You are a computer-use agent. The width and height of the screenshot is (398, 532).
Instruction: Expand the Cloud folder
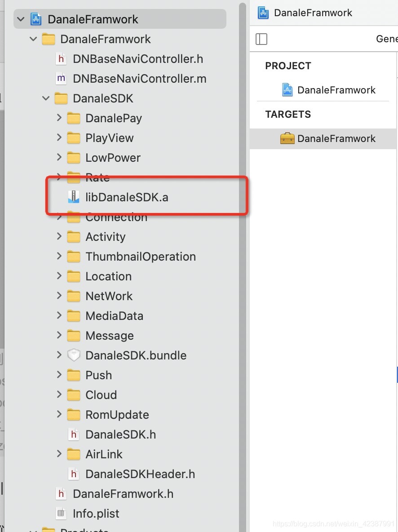click(59, 394)
